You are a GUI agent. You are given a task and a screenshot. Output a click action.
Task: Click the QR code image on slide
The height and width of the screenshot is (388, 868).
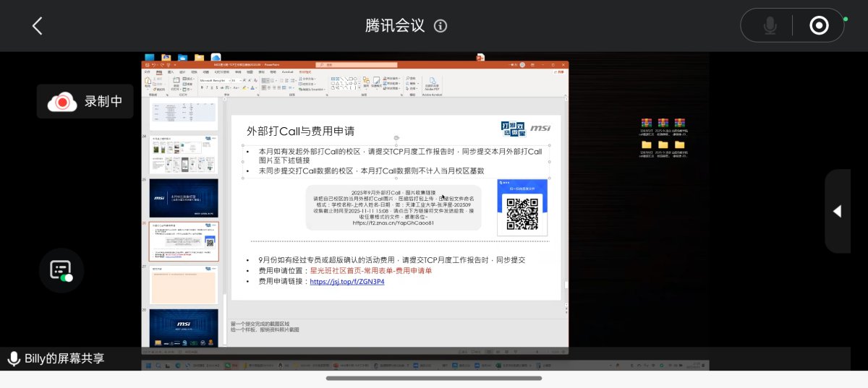[x=522, y=213]
